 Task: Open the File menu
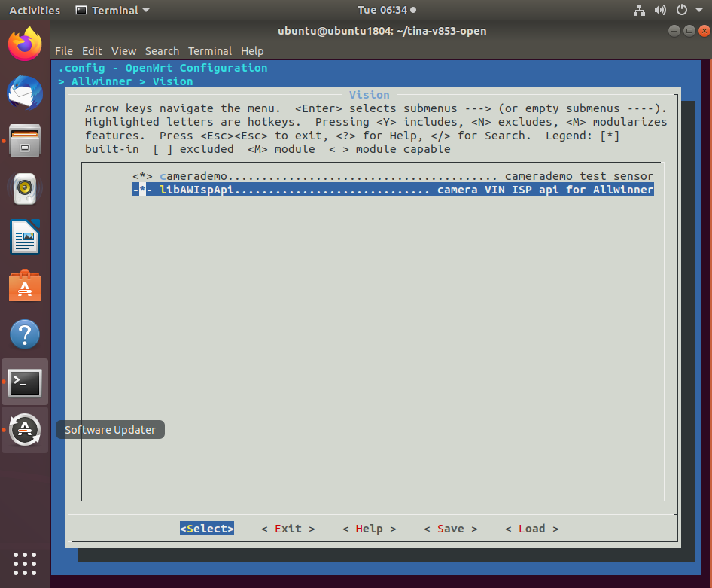coord(63,51)
